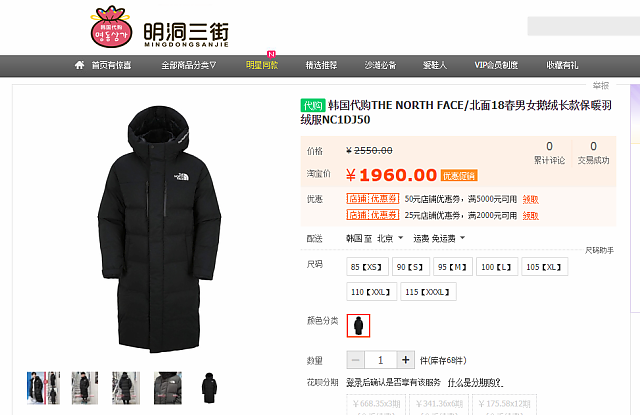
Task: Click the home icon in navigation bar
Action: (80, 65)
